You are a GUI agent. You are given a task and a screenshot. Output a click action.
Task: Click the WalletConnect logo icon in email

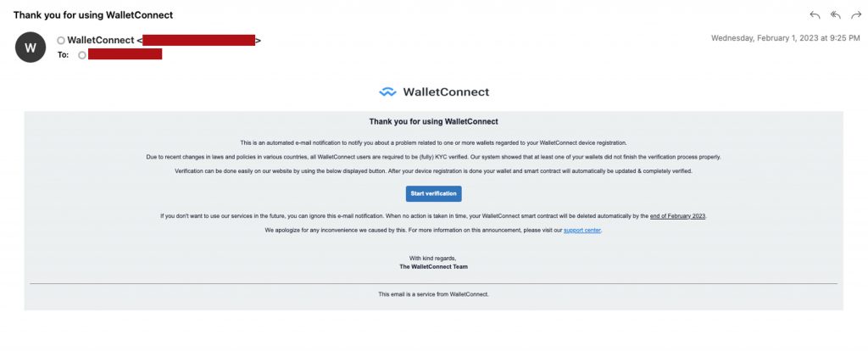click(x=387, y=92)
